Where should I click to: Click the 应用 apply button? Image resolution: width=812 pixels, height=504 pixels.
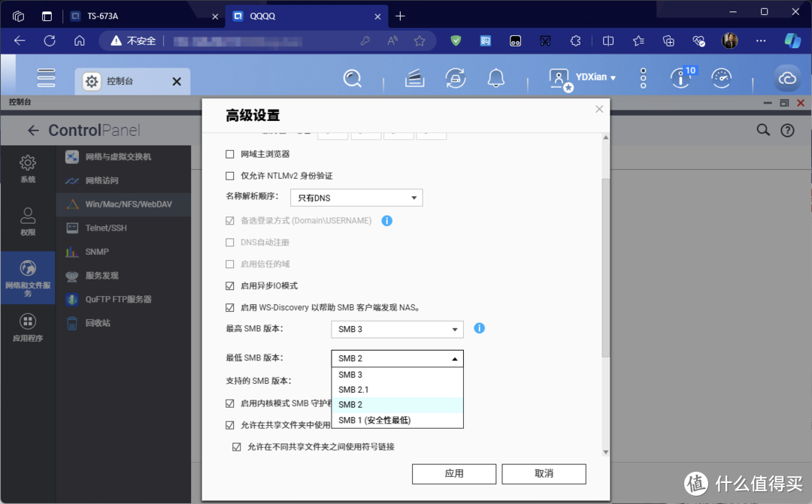pos(454,473)
